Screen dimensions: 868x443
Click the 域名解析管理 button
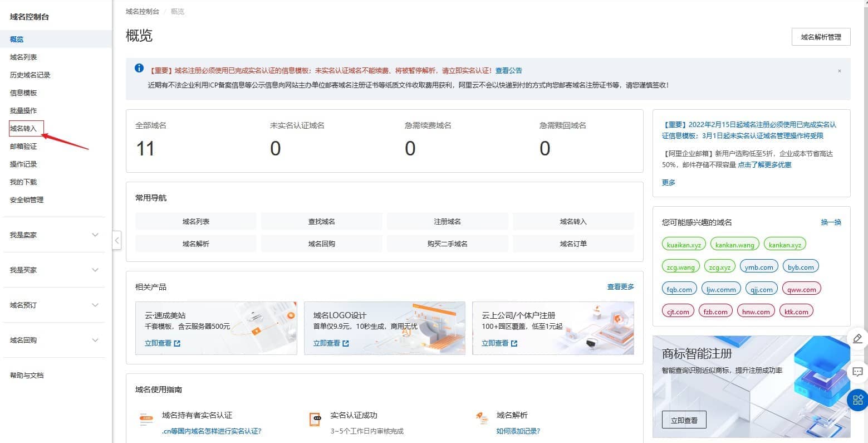click(x=821, y=37)
